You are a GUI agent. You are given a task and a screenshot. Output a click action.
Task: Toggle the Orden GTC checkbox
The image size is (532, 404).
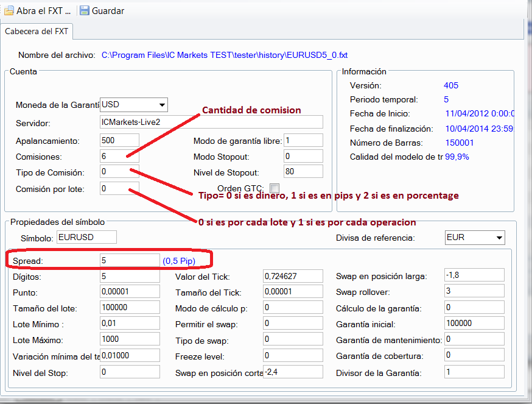click(x=275, y=188)
